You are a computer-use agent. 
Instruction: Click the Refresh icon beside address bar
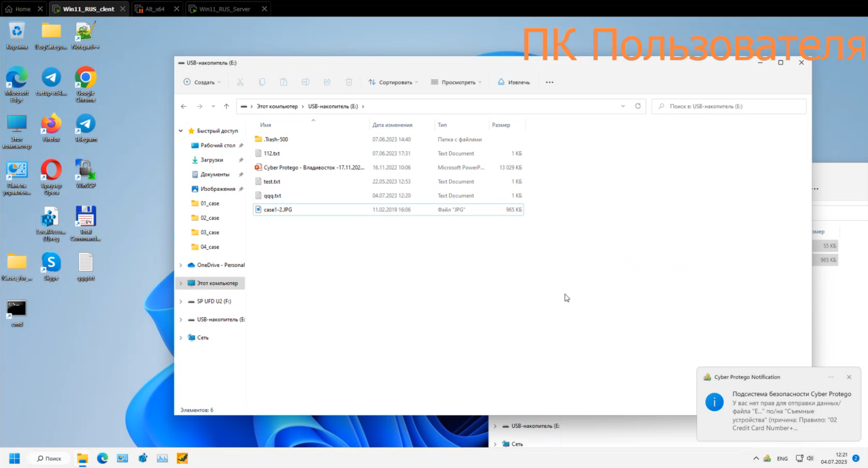coord(638,106)
